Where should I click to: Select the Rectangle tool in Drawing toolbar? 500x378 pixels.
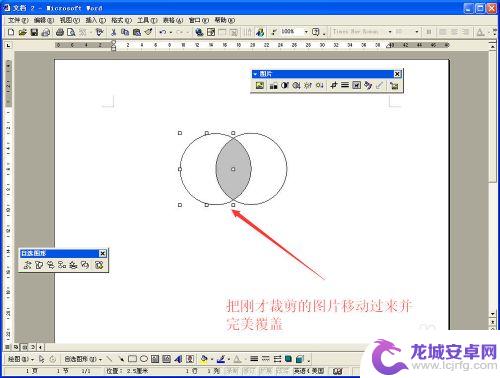[x=132, y=359]
